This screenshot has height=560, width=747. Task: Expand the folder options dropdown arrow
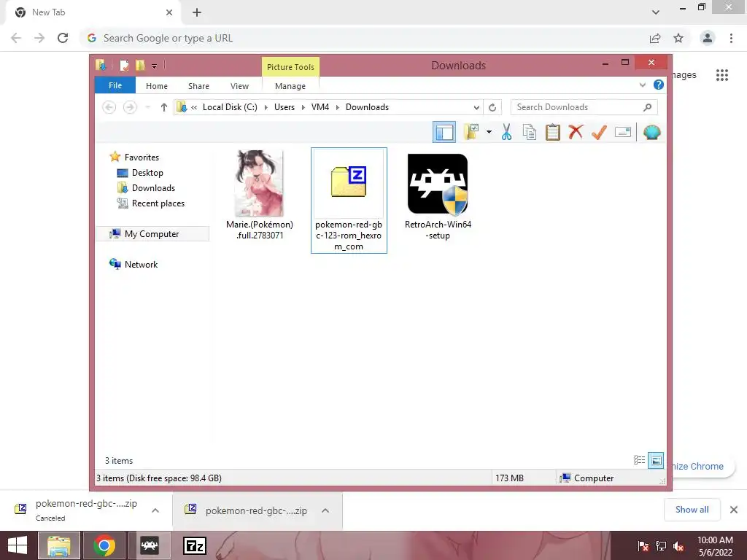(x=489, y=132)
